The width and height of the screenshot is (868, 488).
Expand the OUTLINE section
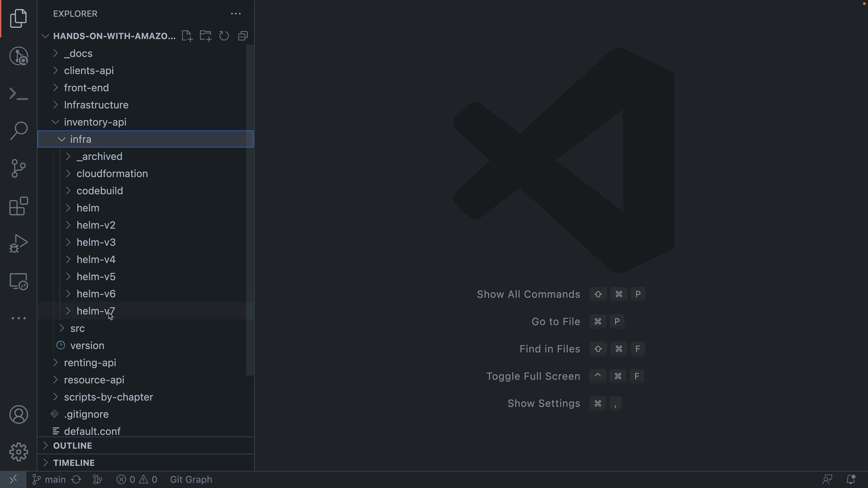coord(72,446)
